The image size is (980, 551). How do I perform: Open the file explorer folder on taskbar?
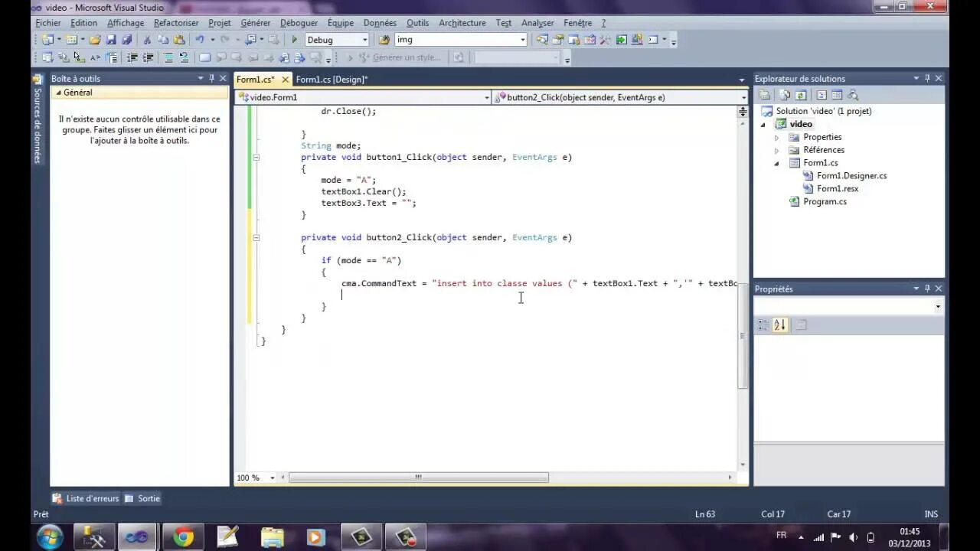tap(272, 537)
